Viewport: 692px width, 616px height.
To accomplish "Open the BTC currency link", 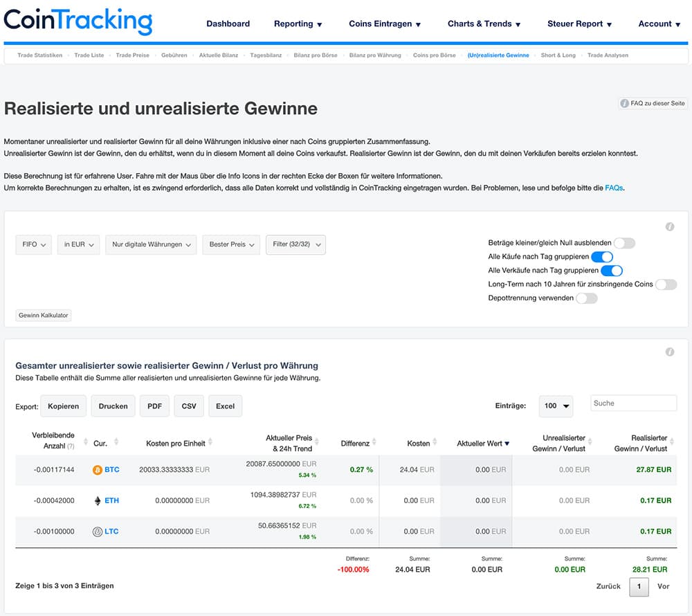I will 111,470.
